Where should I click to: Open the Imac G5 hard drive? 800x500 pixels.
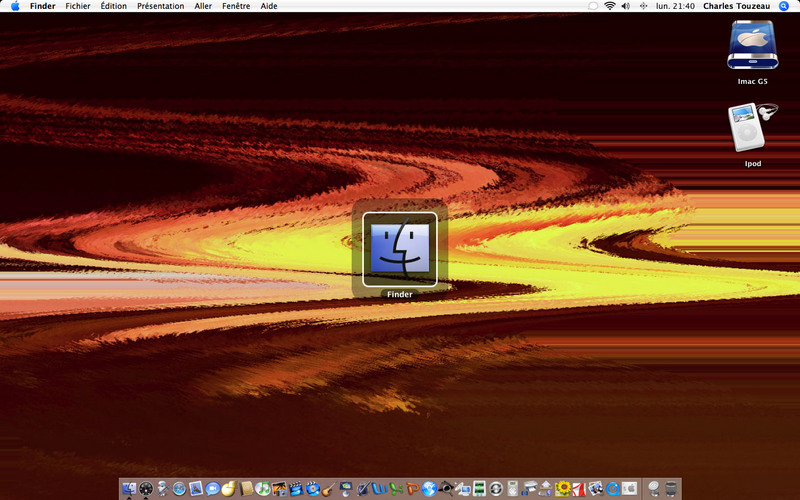click(752, 44)
